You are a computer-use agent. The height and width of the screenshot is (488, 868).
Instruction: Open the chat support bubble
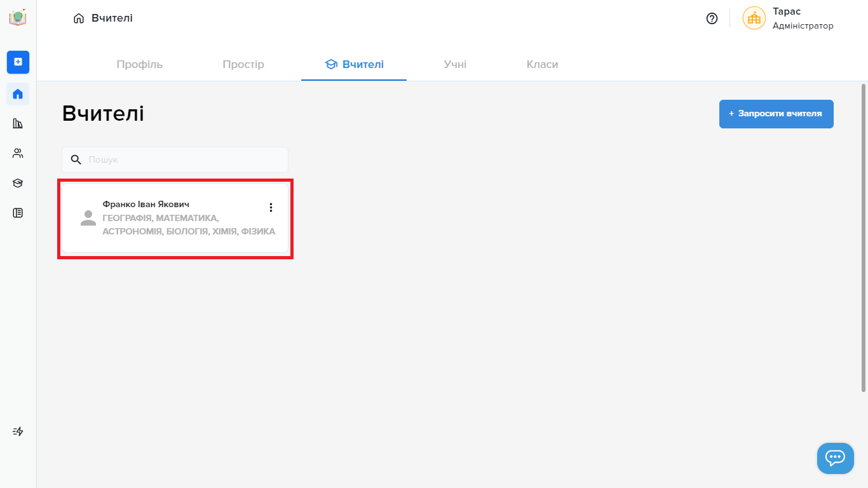(x=835, y=458)
